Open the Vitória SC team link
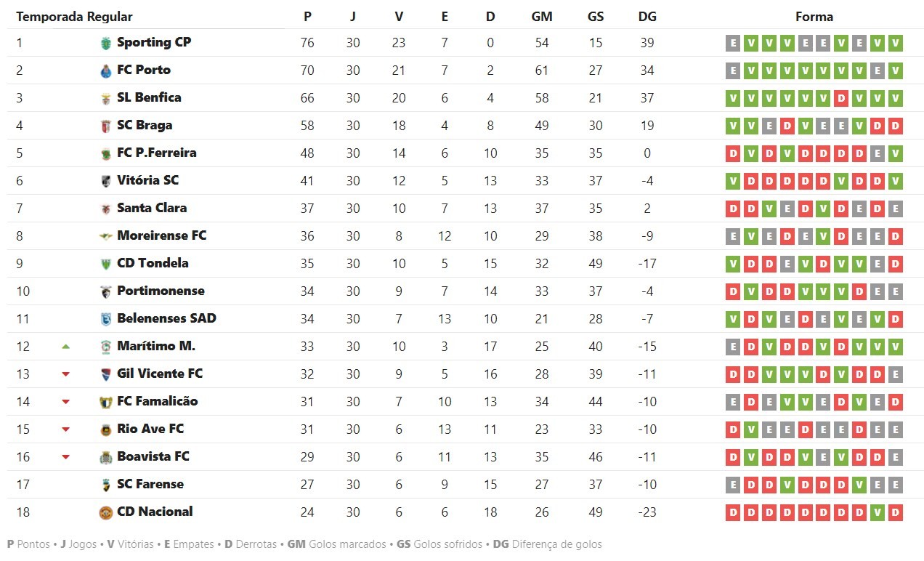 point(147,180)
